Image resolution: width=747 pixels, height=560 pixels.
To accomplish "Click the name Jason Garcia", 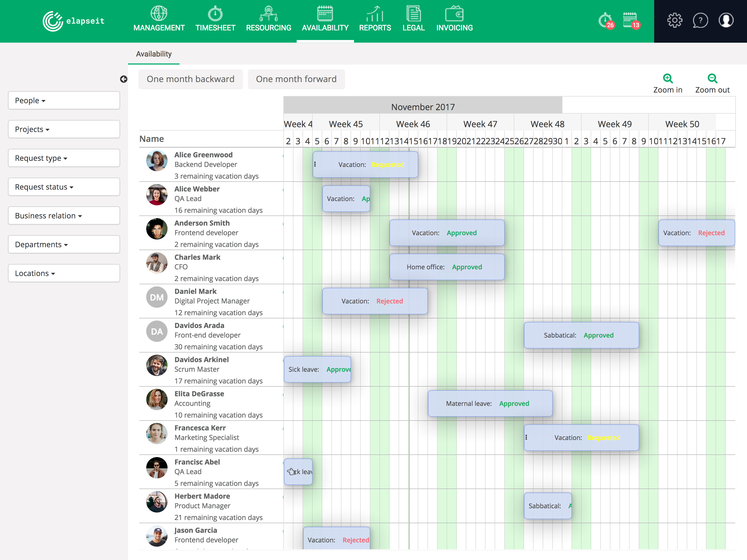I will tap(196, 530).
